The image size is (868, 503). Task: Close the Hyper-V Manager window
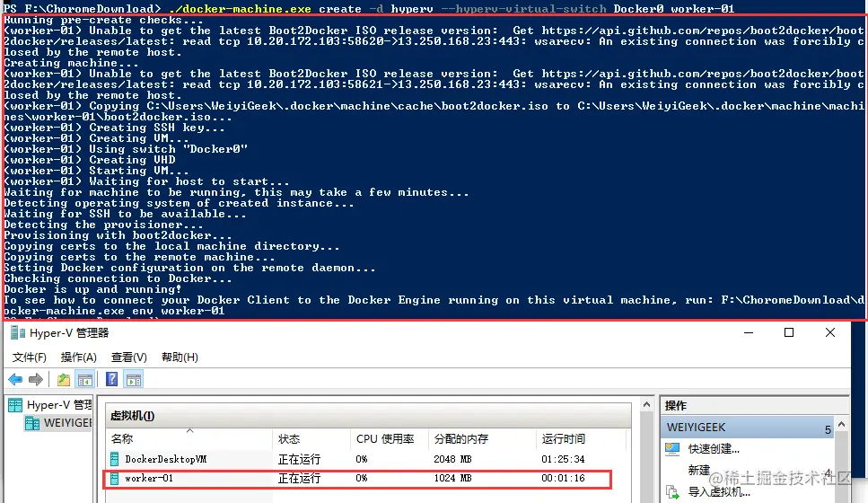click(x=829, y=332)
